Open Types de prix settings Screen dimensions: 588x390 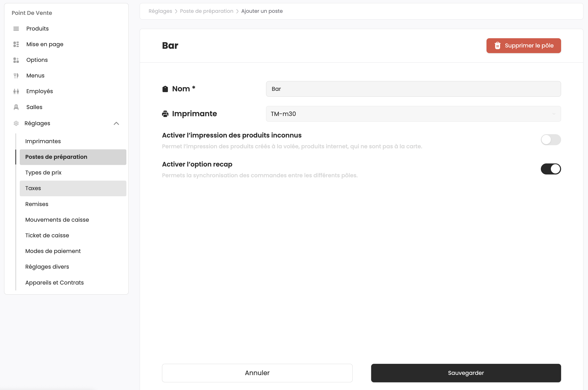click(43, 172)
